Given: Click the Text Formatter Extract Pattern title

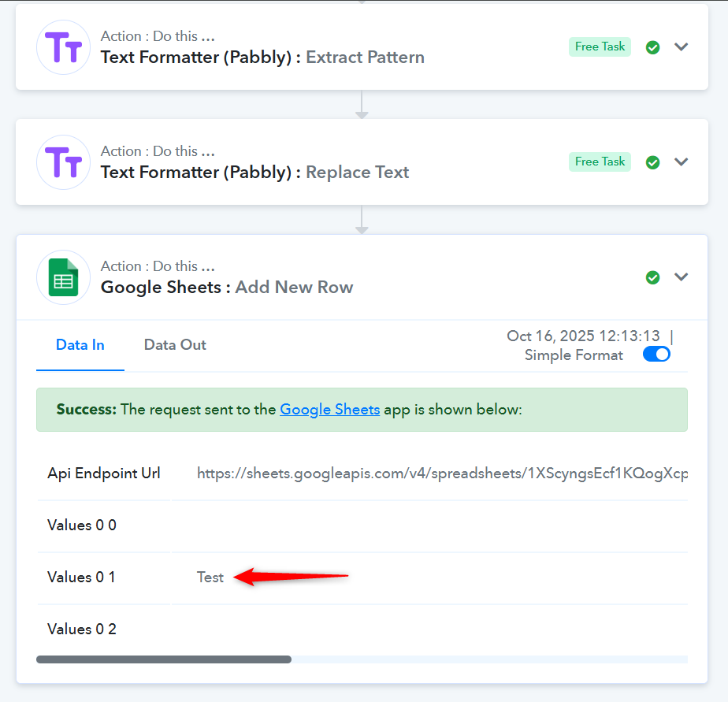Looking at the screenshot, I should click(262, 57).
